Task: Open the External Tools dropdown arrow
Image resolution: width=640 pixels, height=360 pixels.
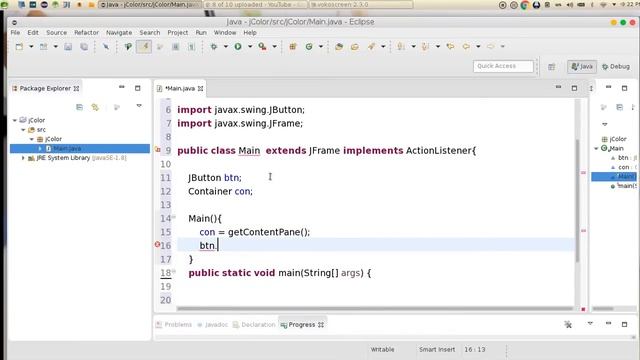Action: [x=275, y=47]
